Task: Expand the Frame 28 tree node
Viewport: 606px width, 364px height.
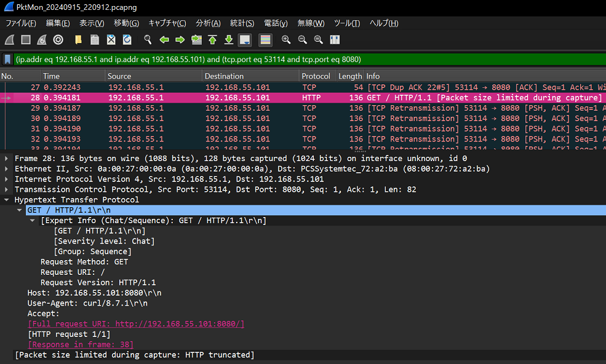Action: click(x=6, y=159)
